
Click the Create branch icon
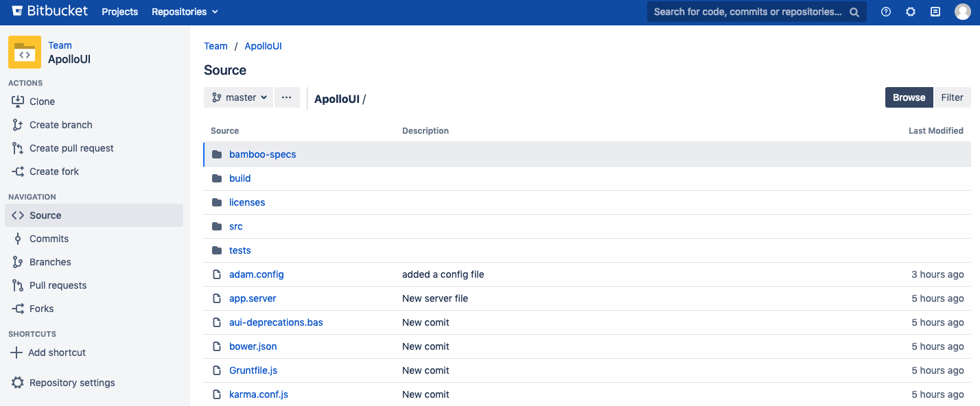[18, 125]
